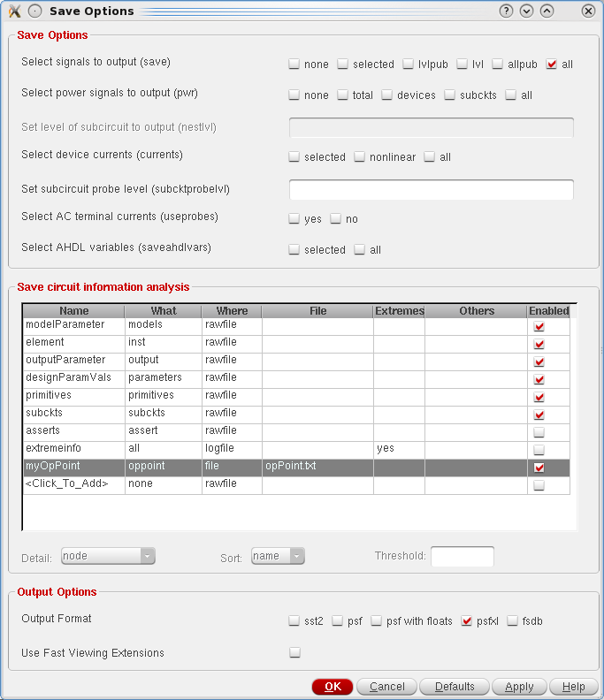Check 'selected' for AHDL variables
The image size is (604, 700).
(294, 249)
